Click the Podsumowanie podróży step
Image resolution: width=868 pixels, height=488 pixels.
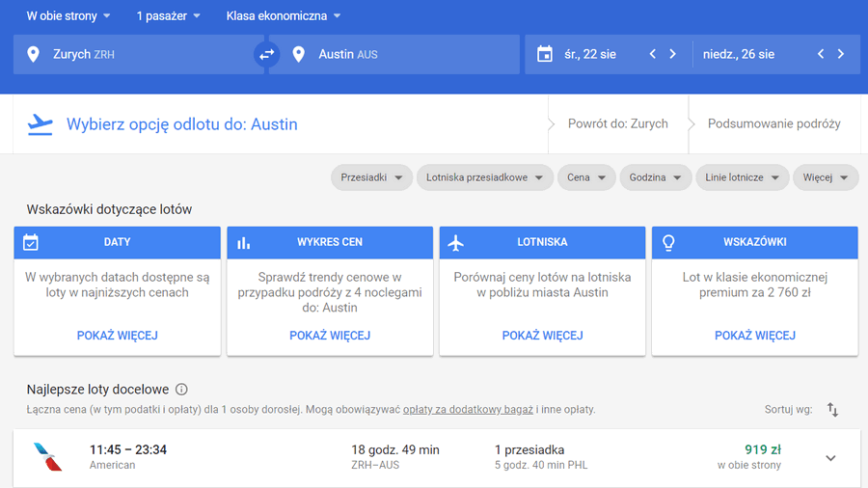[x=773, y=123]
